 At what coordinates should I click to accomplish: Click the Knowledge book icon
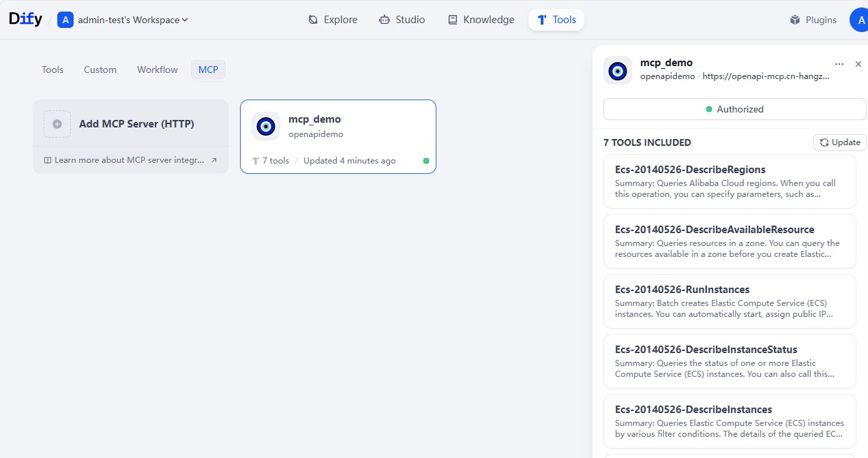[x=453, y=20]
